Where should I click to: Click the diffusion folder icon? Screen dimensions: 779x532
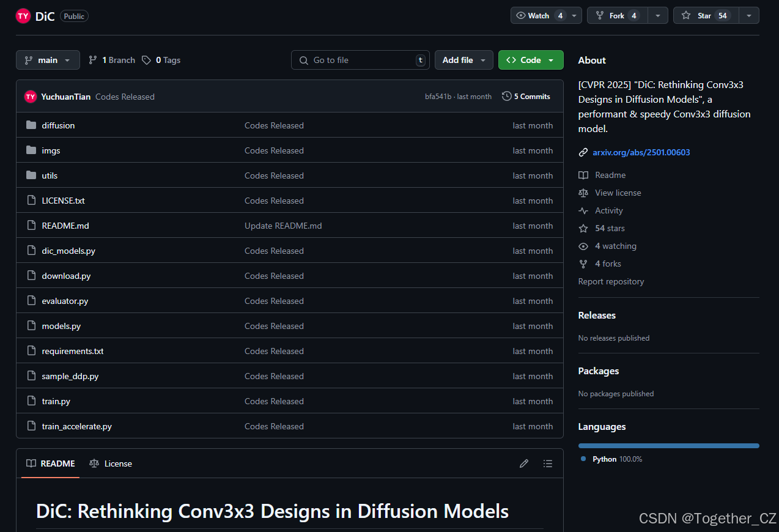pos(31,125)
